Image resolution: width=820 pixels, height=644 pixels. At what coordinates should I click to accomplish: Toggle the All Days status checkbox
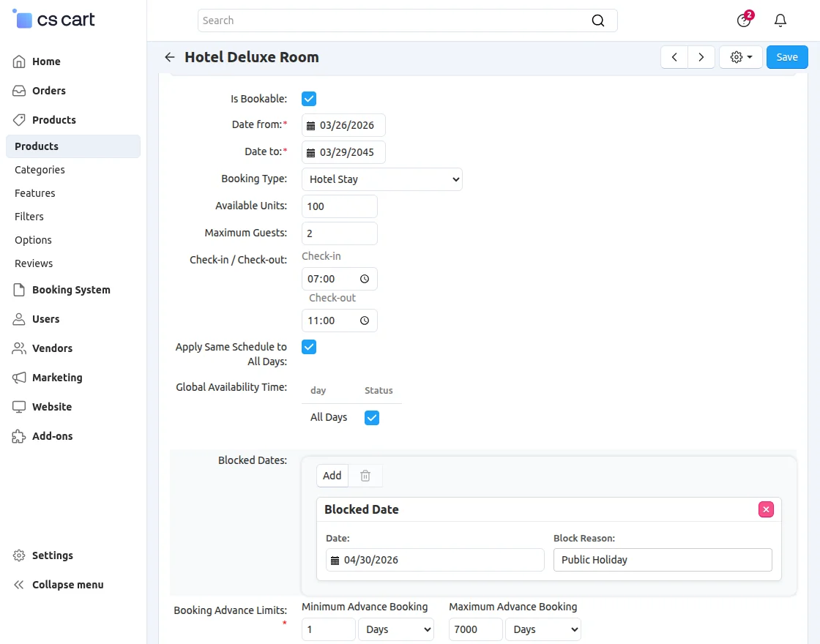pos(372,417)
